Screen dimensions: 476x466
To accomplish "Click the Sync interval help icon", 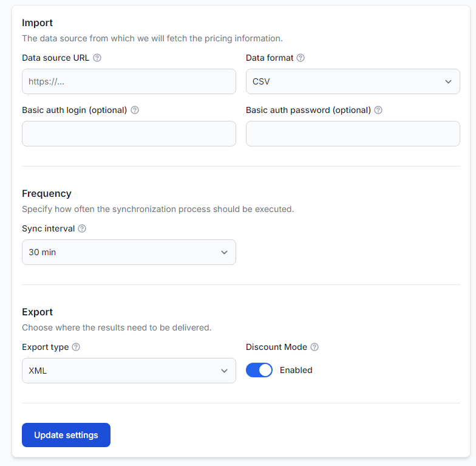I will pyautogui.click(x=82, y=228).
